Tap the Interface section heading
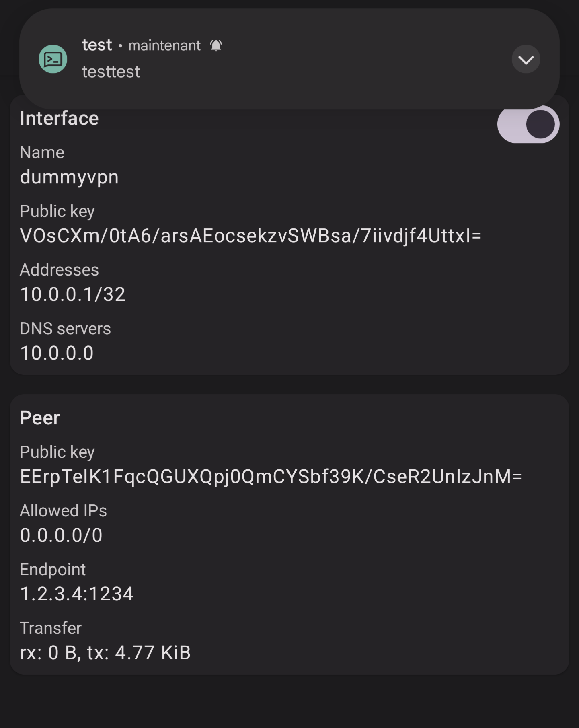Image resolution: width=579 pixels, height=728 pixels. tap(59, 118)
